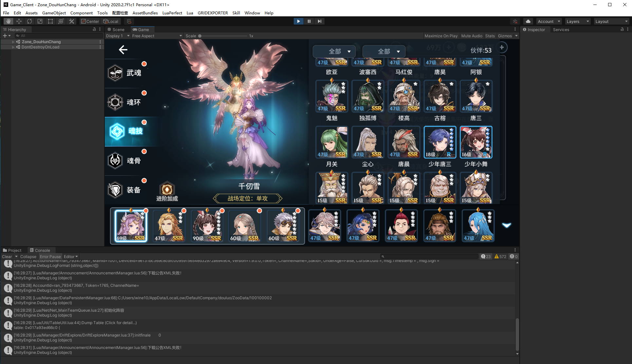The width and height of the screenshot is (632, 364).
Task: Select the Rect transform tool
Action: 50,21
